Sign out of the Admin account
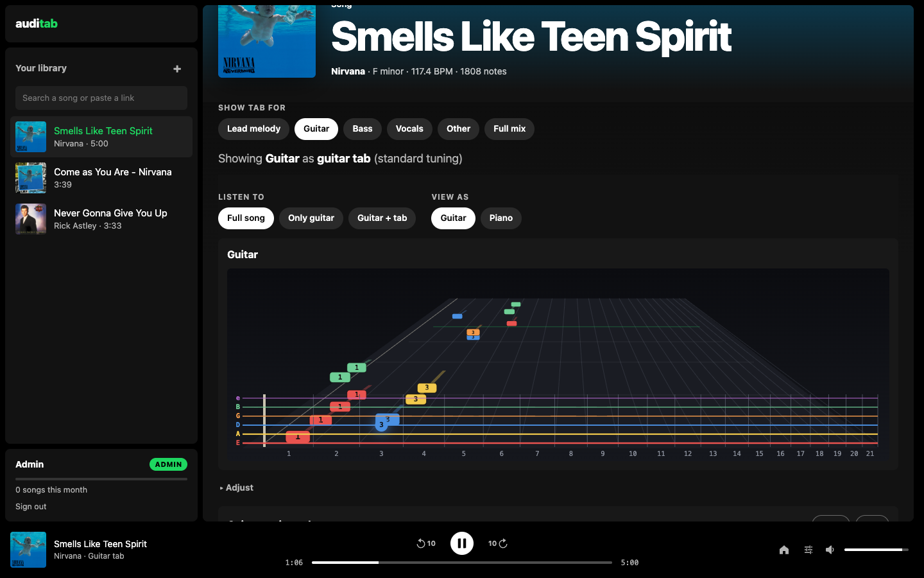 pyautogui.click(x=31, y=507)
